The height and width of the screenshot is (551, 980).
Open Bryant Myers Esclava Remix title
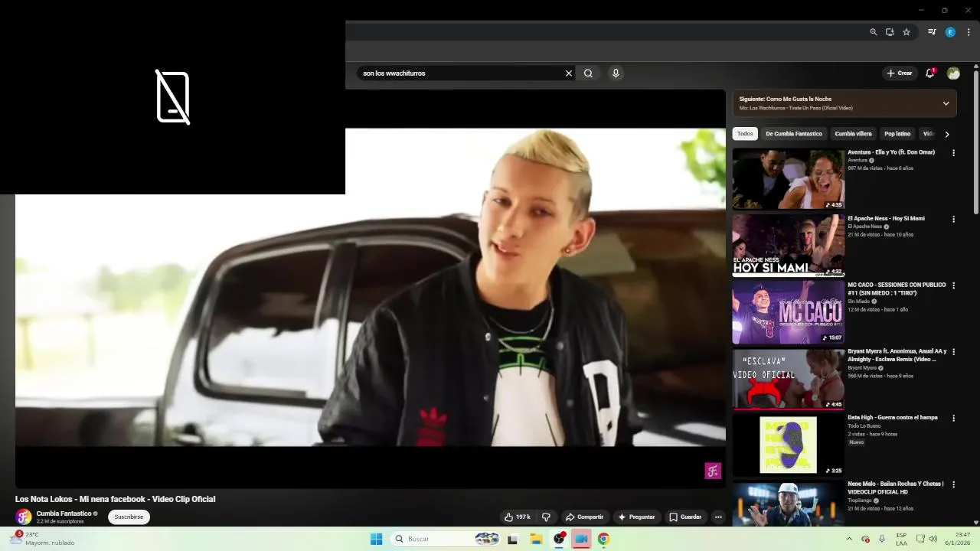pos(897,355)
